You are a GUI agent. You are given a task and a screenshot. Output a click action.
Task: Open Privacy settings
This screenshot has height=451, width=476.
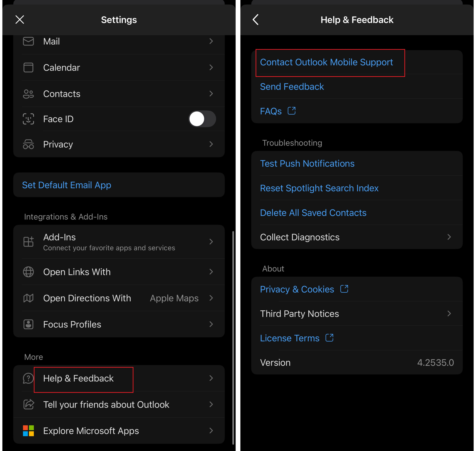coord(119,144)
